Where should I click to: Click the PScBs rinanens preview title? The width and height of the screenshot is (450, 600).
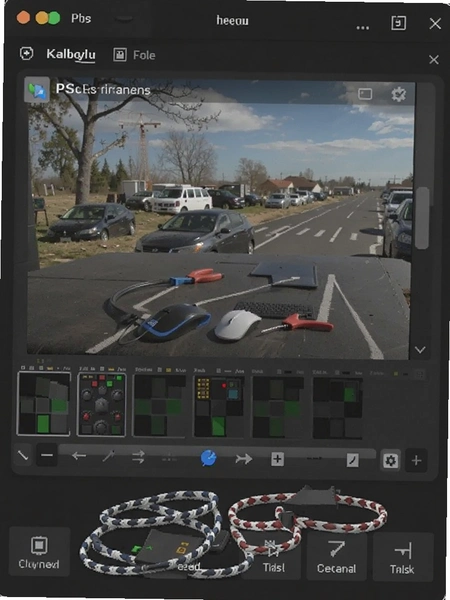coord(103,90)
